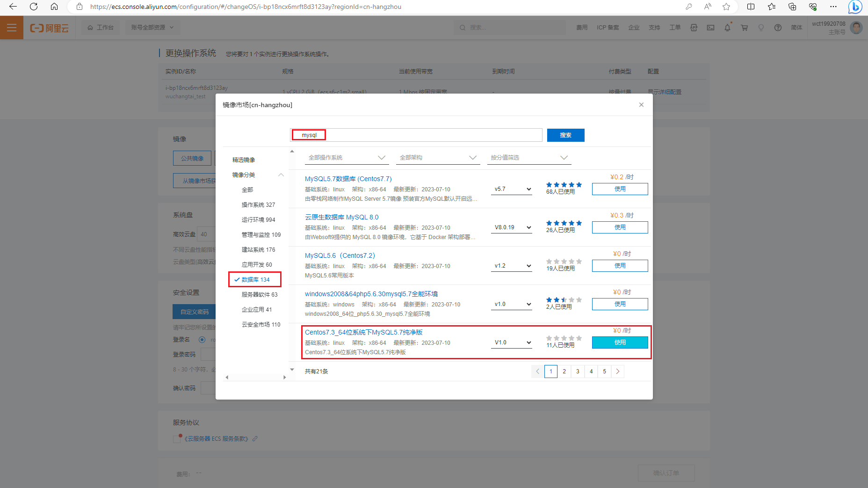
Task: Go to next page arrow in pagination
Action: (618, 371)
